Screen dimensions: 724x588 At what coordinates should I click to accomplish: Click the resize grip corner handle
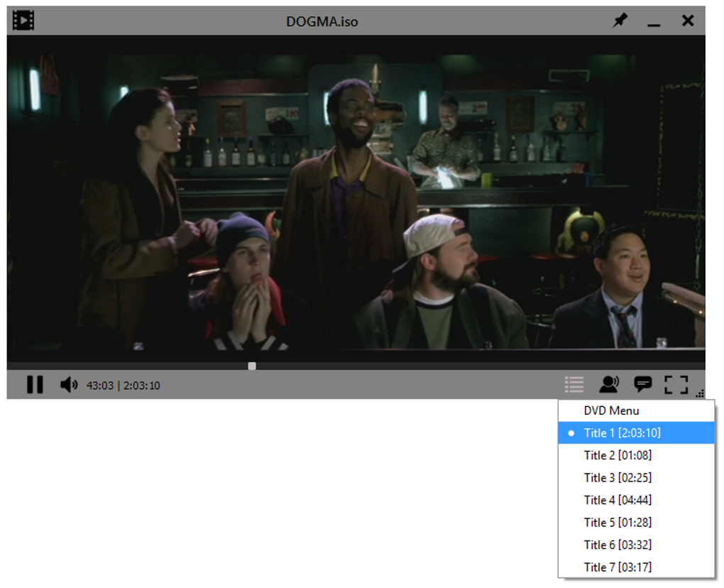pyautogui.click(x=700, y=393)
